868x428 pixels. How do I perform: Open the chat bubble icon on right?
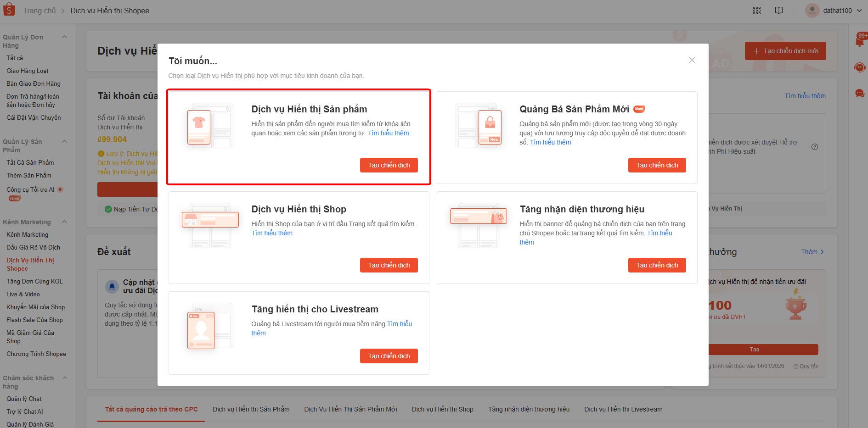[x=860, y=94]
